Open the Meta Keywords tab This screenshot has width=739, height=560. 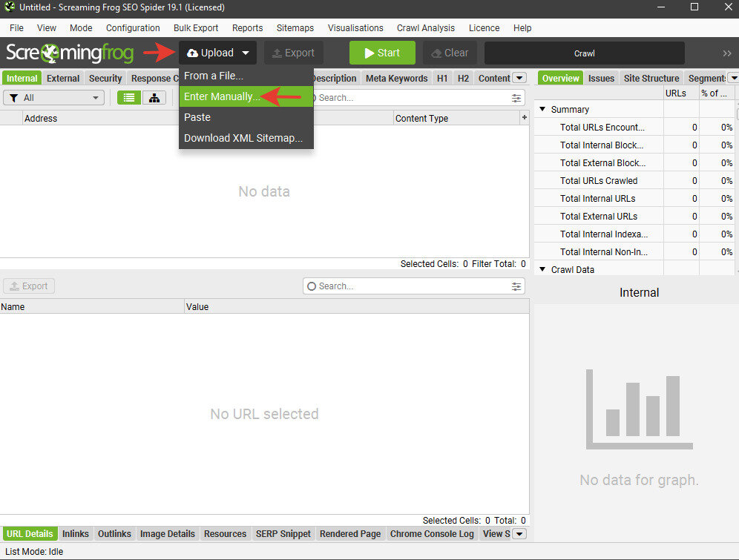[x=397, y=78]
